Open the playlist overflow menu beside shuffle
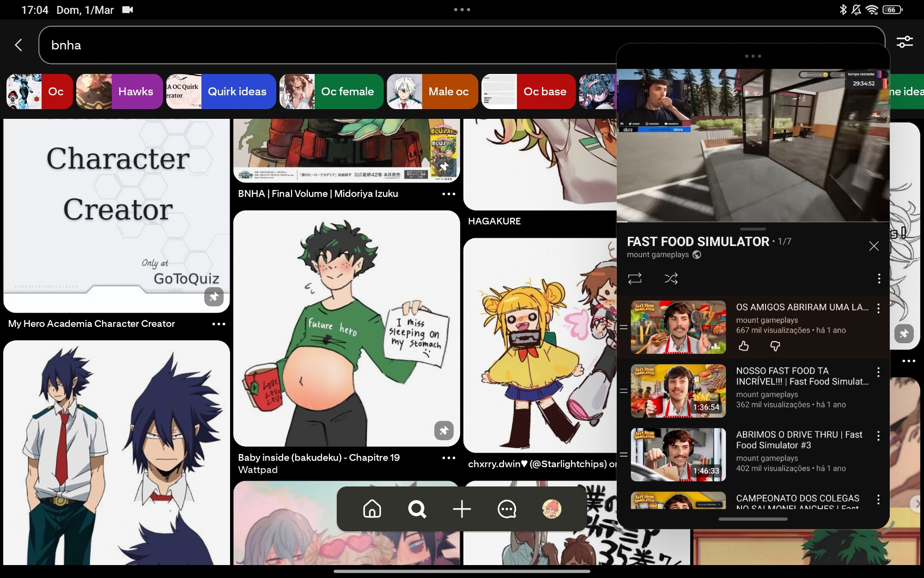The height and width of the screenshot is (578, 924). 879,278
